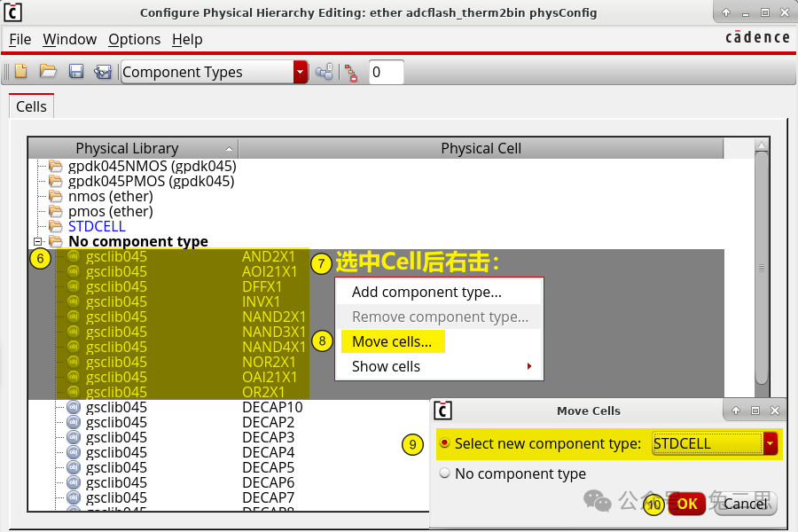Viewport: 798px width, 532px height.
Task: Click the Physical Cell column header
Action: (481, 148)
